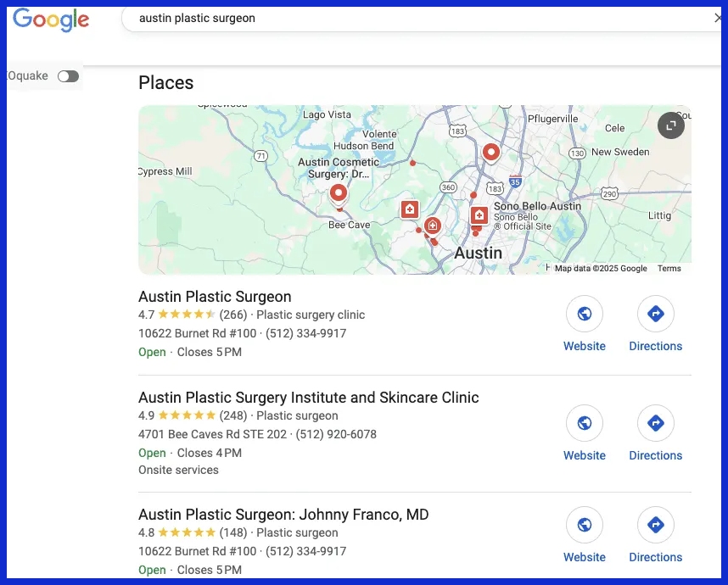The image size is (728, 585).
Task: Get Directions icon for Johnny Franco, MD
Action: (655, 526)
